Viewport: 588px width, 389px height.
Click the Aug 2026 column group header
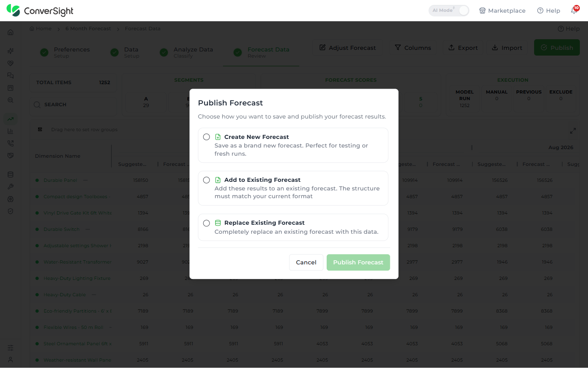[561, 148]
